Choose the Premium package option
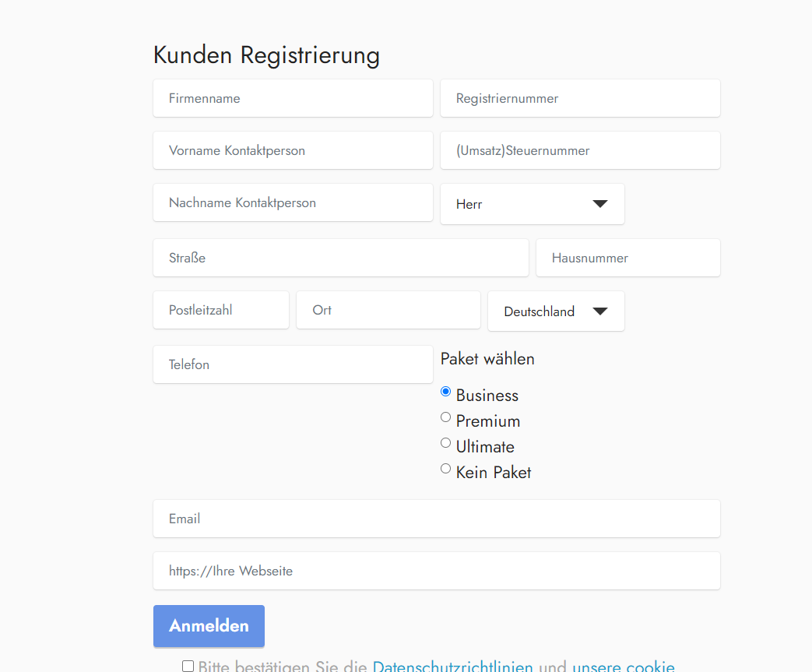This screenshot has height=672, width=812. point(446,417)
